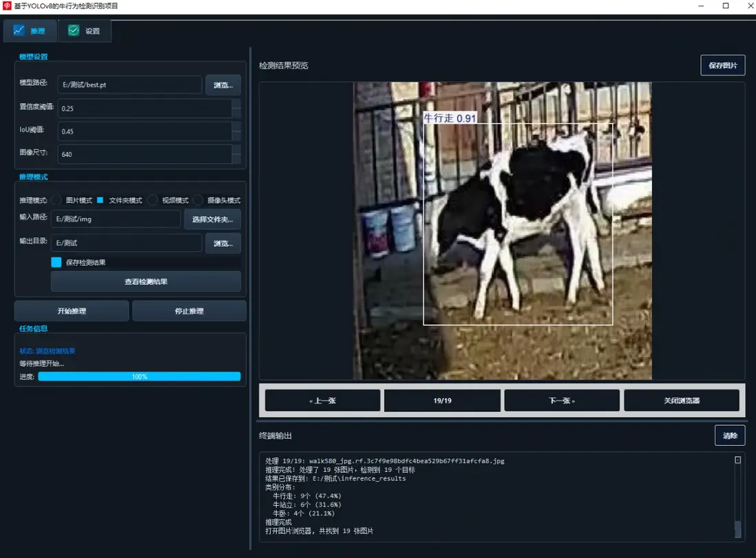Click the status text 状态: 浏览检测结果

(48, 351)
